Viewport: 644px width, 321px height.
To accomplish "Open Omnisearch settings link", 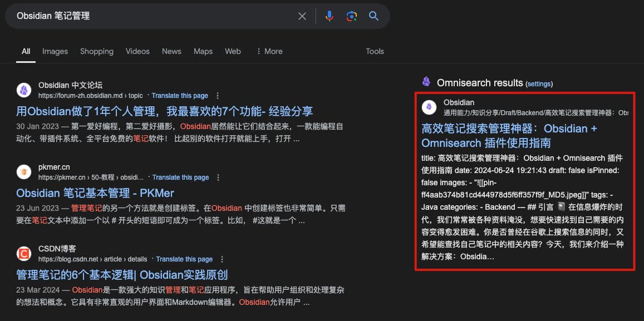I will tap(539, 84).
